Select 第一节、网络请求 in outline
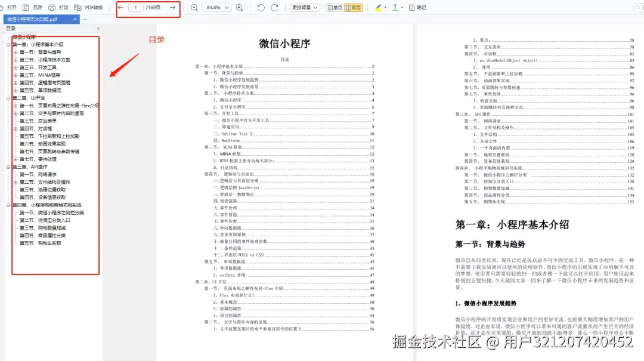Image resolution: width=644 pixels, height=361 pixels. click(x=38, y=174)
